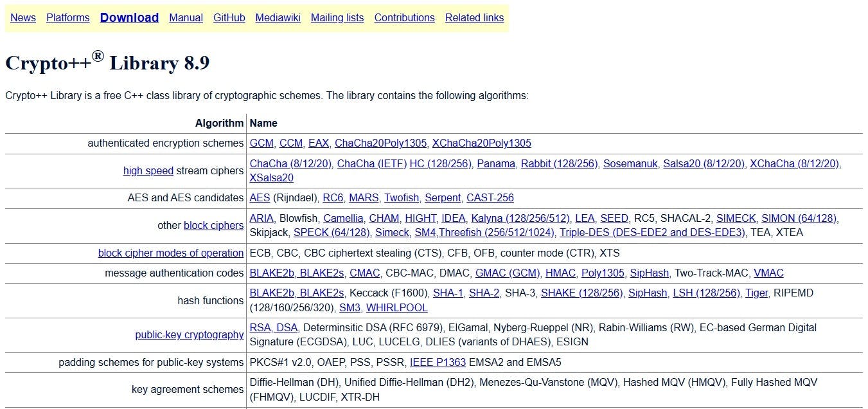
Task: Open the public-key cryptography link
Action: click(189, 334)
